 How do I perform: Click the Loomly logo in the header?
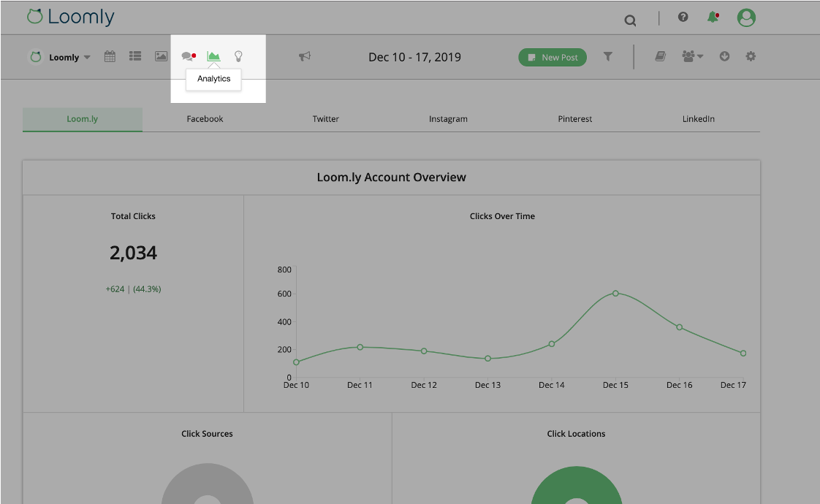71,17
